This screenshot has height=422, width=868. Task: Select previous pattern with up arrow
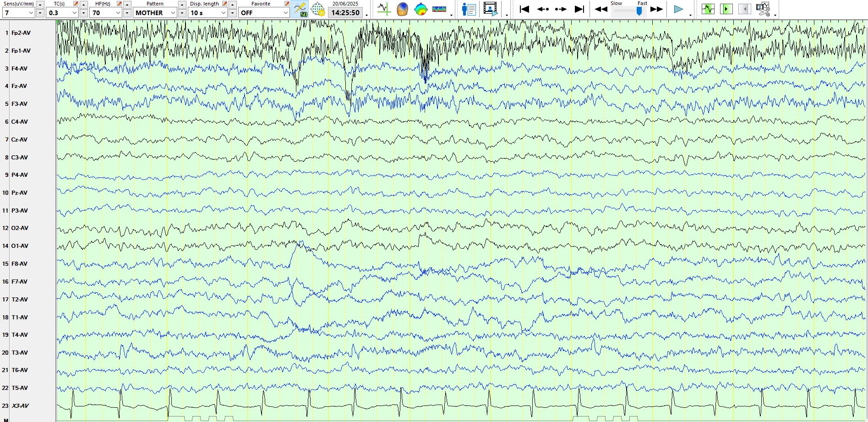click(182, 5)
